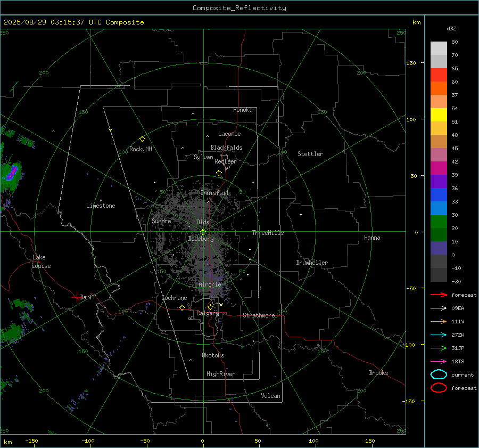Click the white 09EA arrow legend icon

[439, 308]
